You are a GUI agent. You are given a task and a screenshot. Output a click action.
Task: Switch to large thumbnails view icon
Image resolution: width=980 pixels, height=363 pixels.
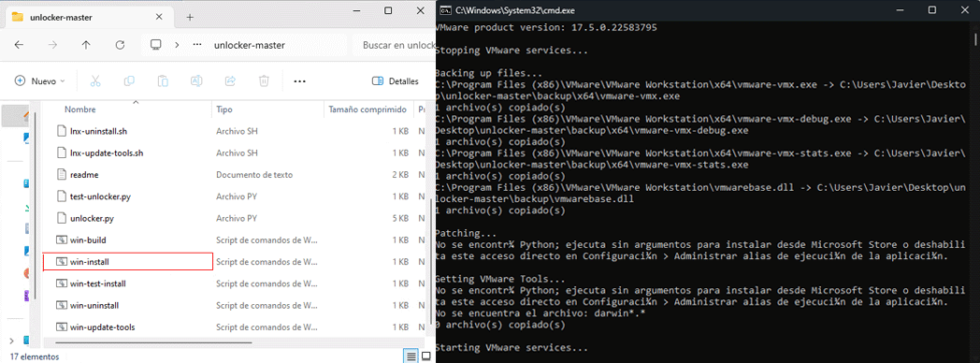click(x=426, y=356)
